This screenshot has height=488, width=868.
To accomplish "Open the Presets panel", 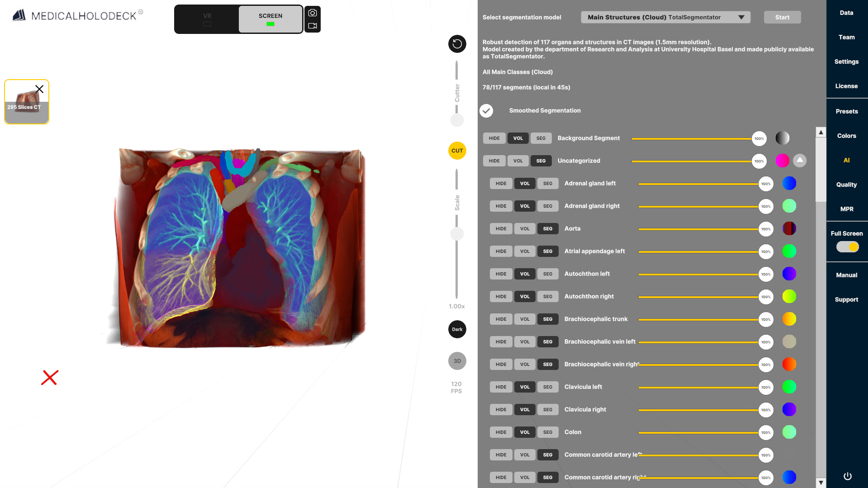I will [x=847, y=111].
